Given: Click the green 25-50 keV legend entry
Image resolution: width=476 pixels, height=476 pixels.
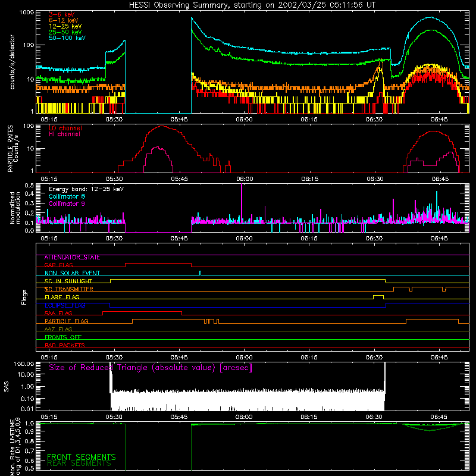Looking at the screenshot, I should tap(65, 32).
